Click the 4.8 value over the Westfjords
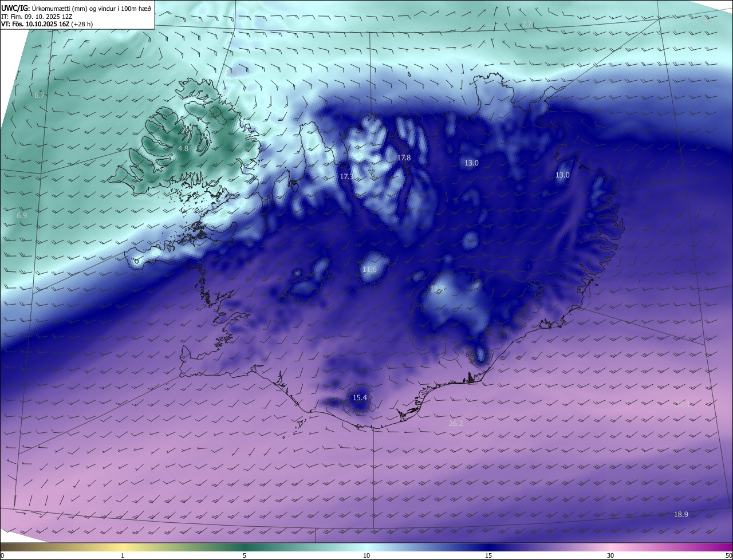 point(183,148)
